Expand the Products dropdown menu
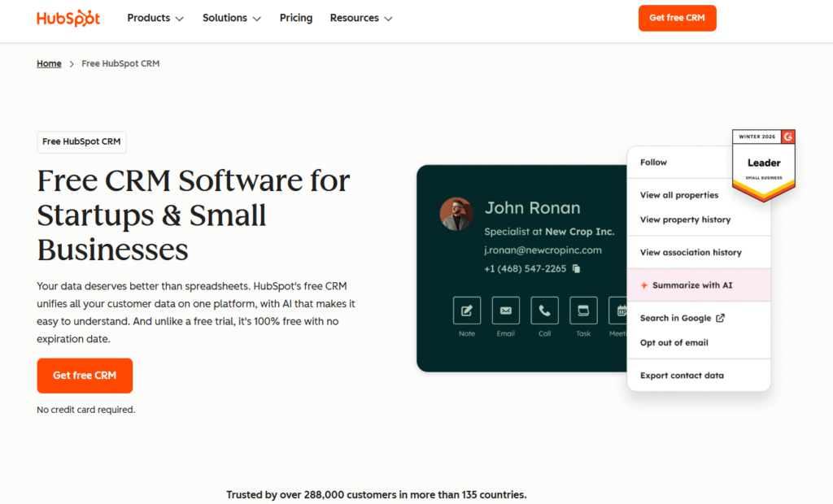 (155, 18)
